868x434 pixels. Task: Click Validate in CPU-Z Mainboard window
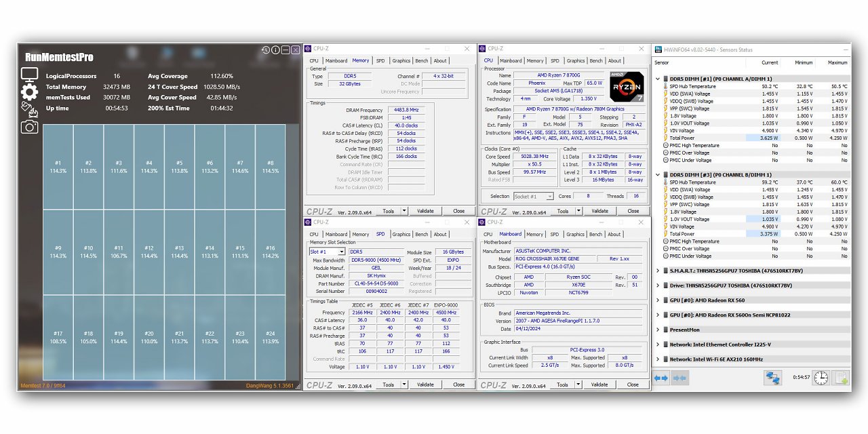click(599, 384)
